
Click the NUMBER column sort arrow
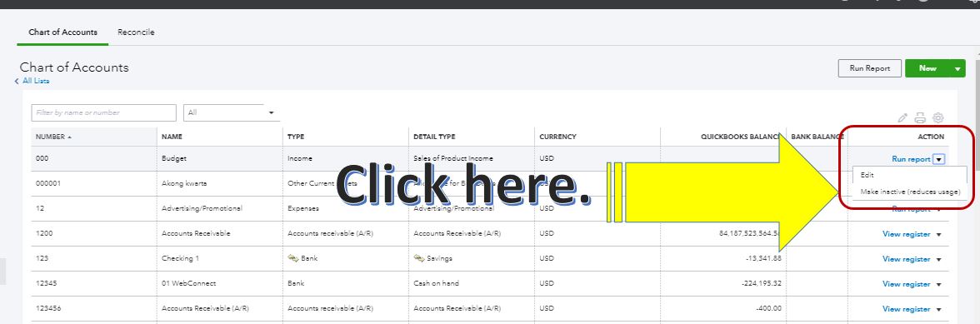click(x=69, y=137)
